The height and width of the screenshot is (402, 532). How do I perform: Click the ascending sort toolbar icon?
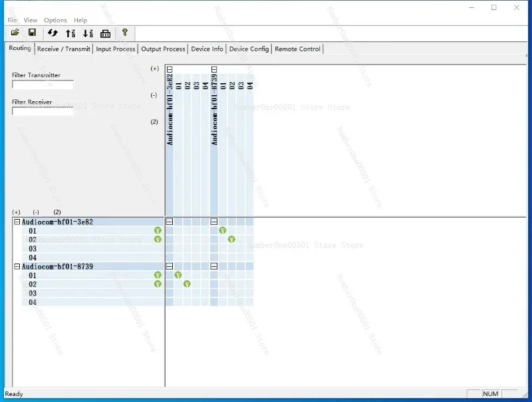(70, 33)
